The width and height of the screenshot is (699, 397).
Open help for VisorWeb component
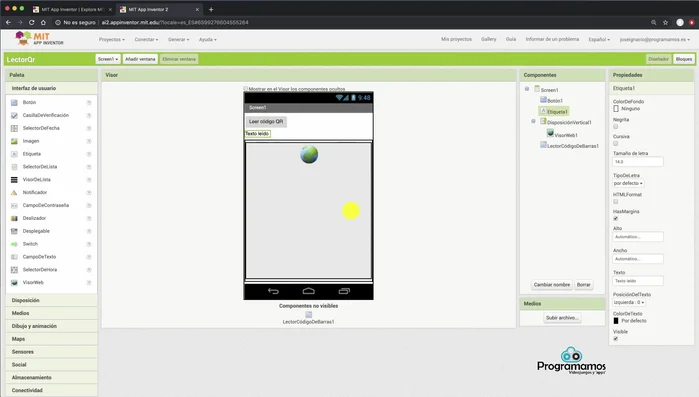[x=89, y=283]
